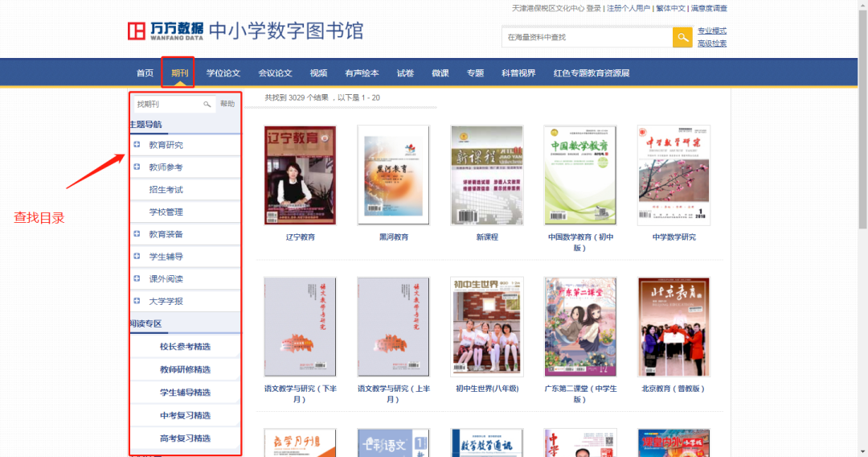The width and height of the screenshot is (868, 457).
Task: Open the 满意度调查 link
Action: pos(709,8)
